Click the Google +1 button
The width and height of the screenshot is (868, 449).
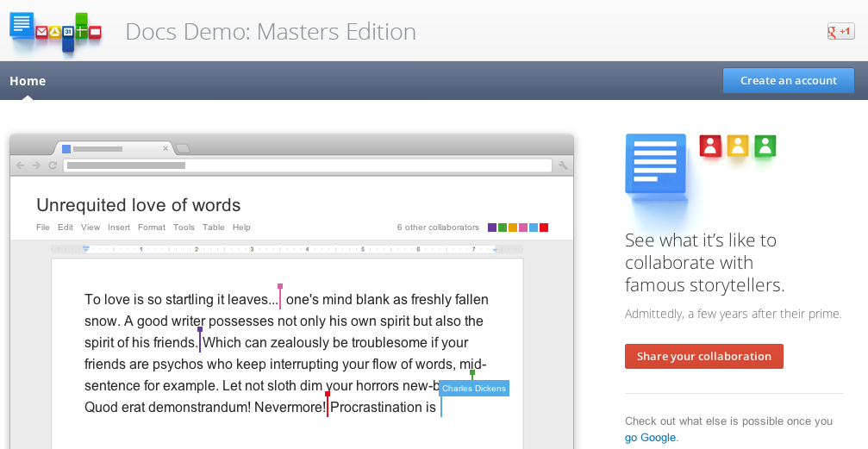[840, 32]
